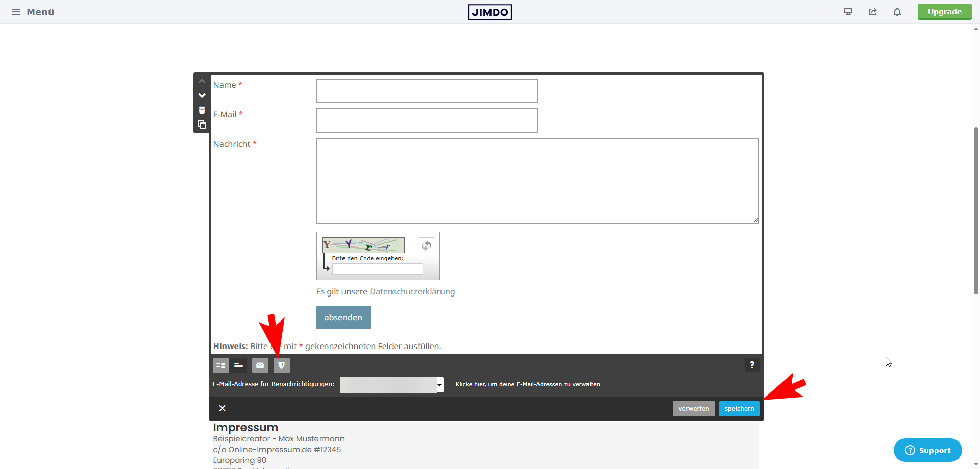Select single-column form layout icon
980x469 pixels.
tap(238, 365)
